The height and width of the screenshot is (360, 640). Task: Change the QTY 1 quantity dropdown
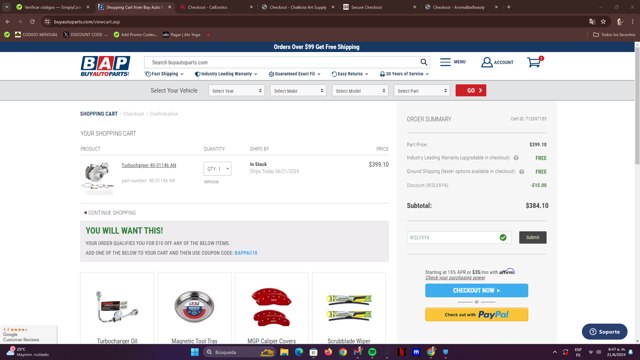(x=218, y=169)
